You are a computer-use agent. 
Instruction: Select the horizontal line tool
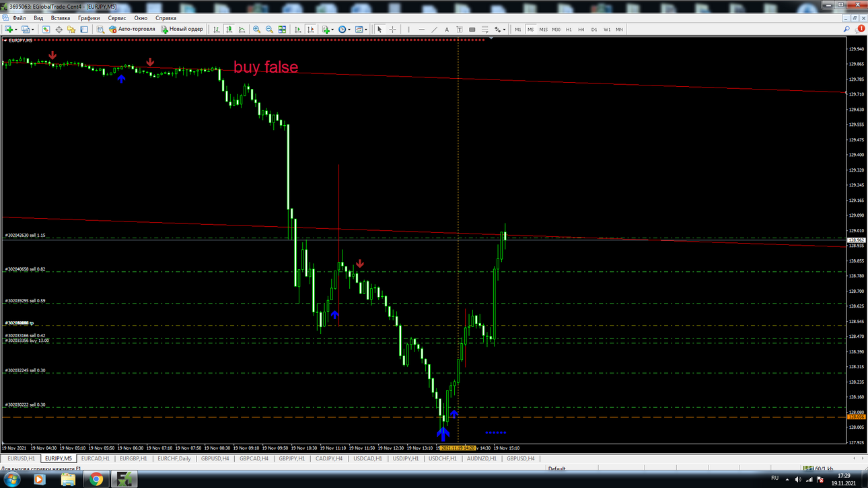pyautogui.click(x=421, y=30)
